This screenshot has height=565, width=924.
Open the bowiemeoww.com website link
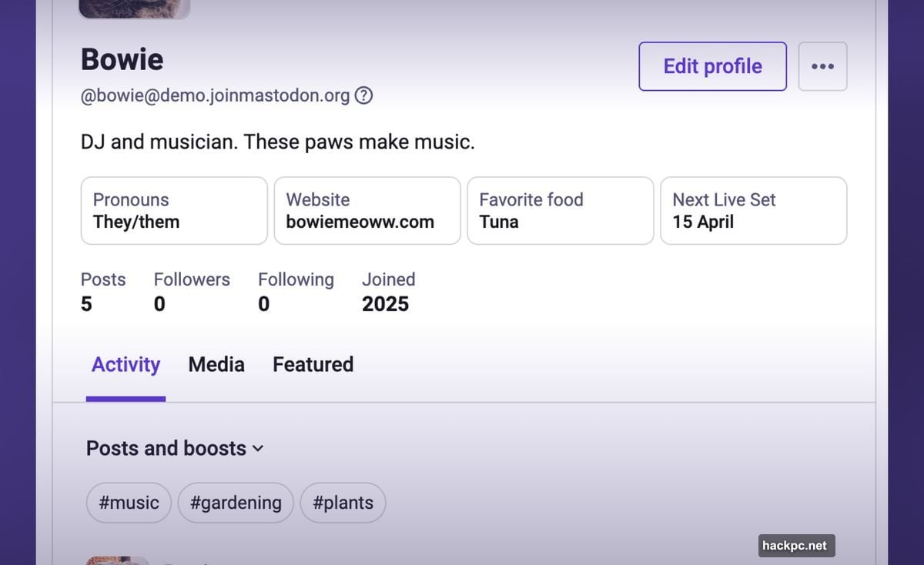coord(360,222)
